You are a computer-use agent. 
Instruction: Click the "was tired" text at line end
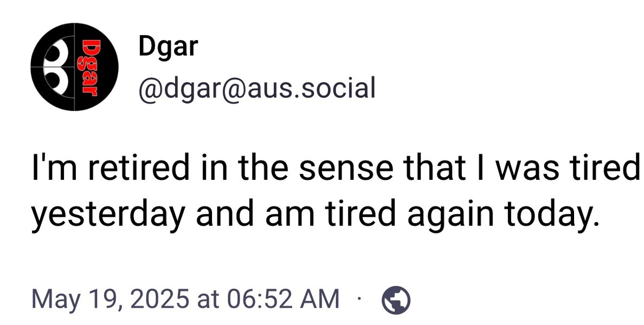point(568,168)
